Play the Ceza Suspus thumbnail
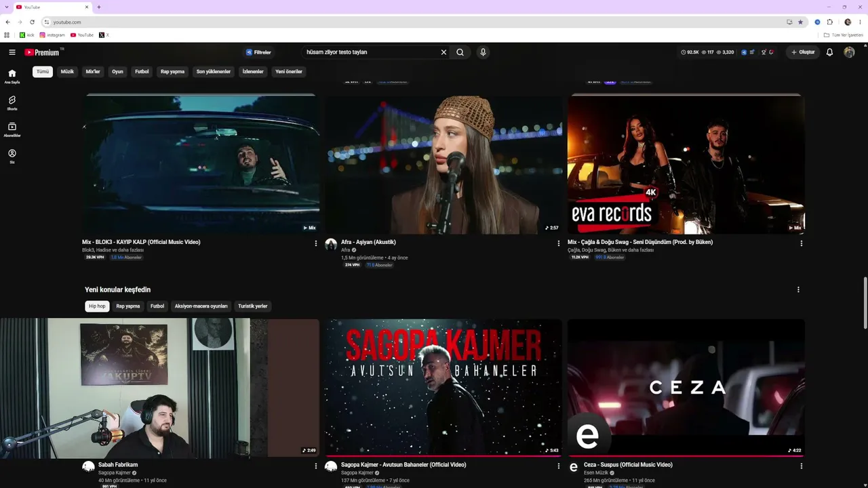 (686, 388)
